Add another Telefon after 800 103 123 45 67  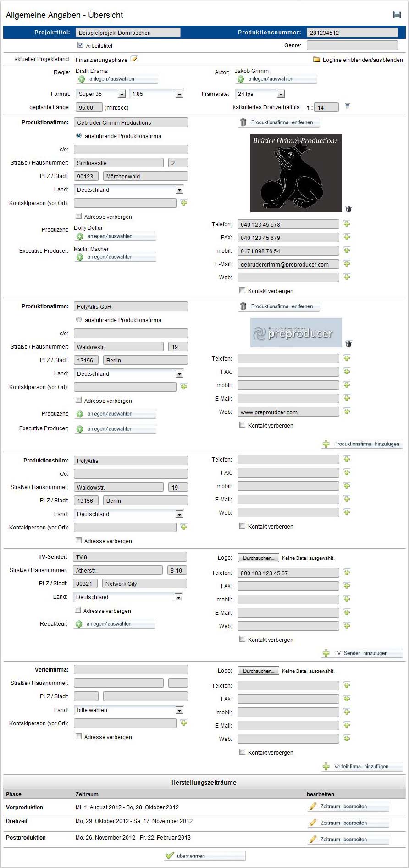(347, 573)
